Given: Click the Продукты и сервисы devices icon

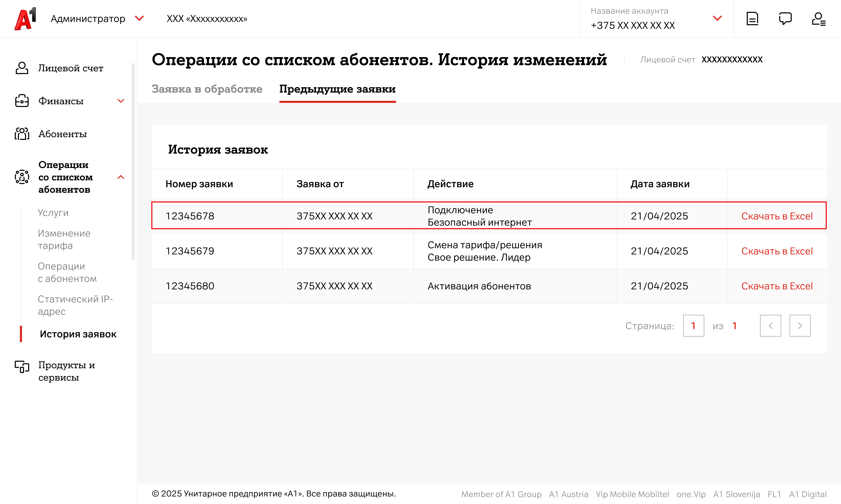Looking at the screenshot, I should 22,366.
